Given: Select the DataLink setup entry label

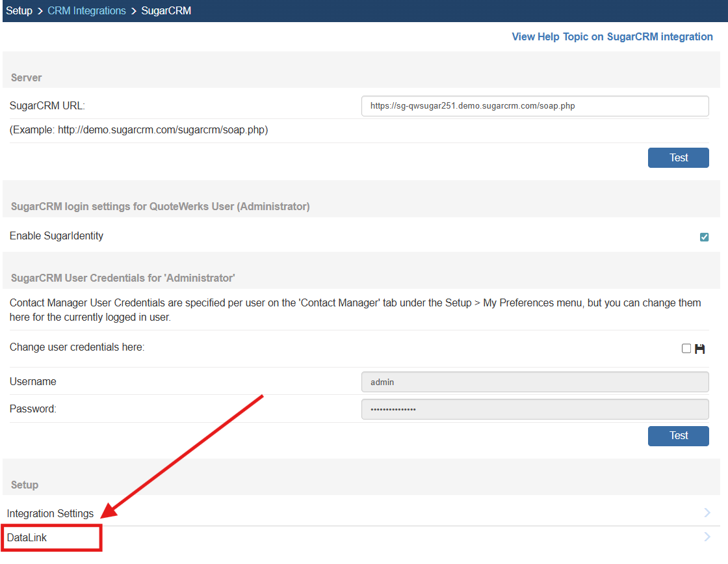Looking at the screenshot, I should tap(27, 538).
